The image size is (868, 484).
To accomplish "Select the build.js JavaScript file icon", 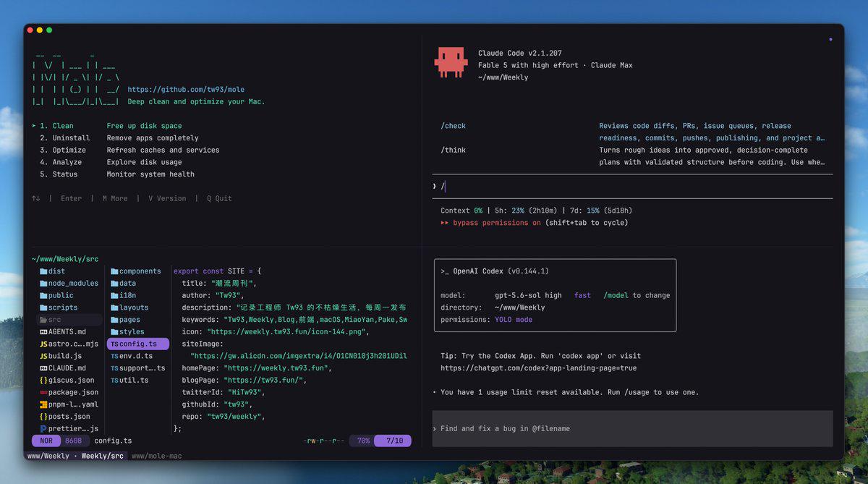I will [x=43, y=356].
